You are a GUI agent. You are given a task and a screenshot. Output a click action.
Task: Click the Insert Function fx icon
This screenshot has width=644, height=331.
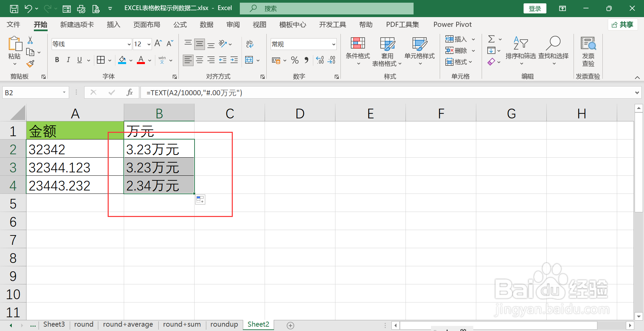(x=130, y=93)
